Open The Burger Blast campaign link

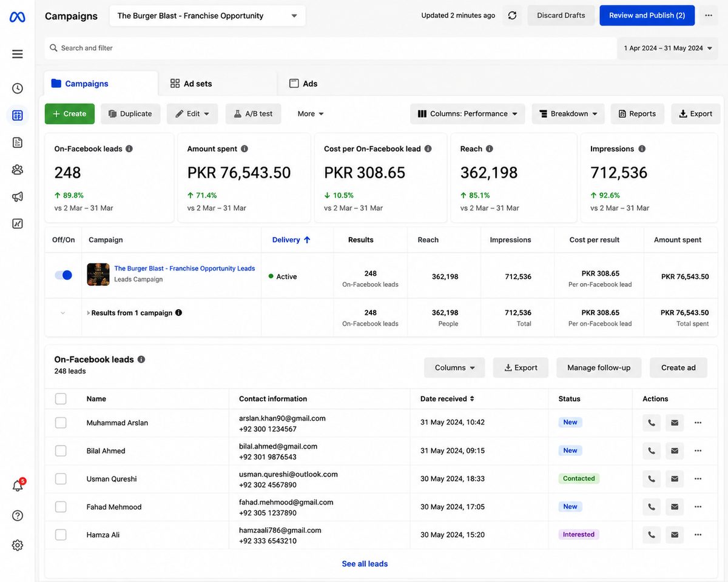point(184,269)
